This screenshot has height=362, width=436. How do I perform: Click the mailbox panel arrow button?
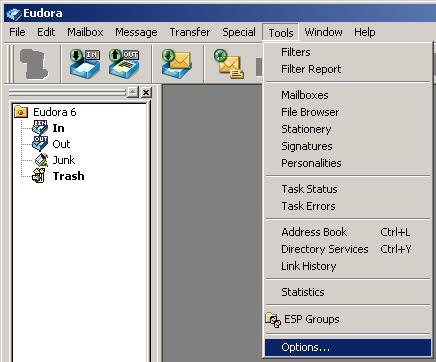[x=132, y=92]
